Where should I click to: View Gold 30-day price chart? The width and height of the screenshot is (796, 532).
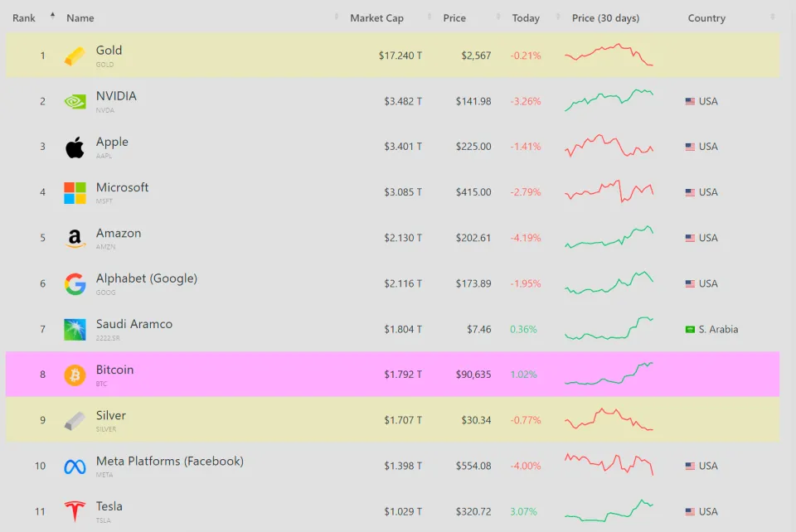[x=609, y=56]
